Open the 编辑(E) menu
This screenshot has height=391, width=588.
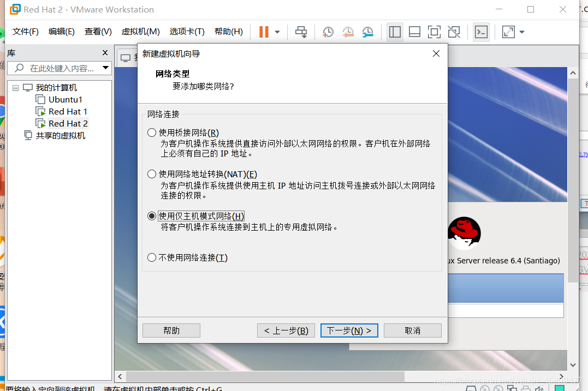[62, 32]
